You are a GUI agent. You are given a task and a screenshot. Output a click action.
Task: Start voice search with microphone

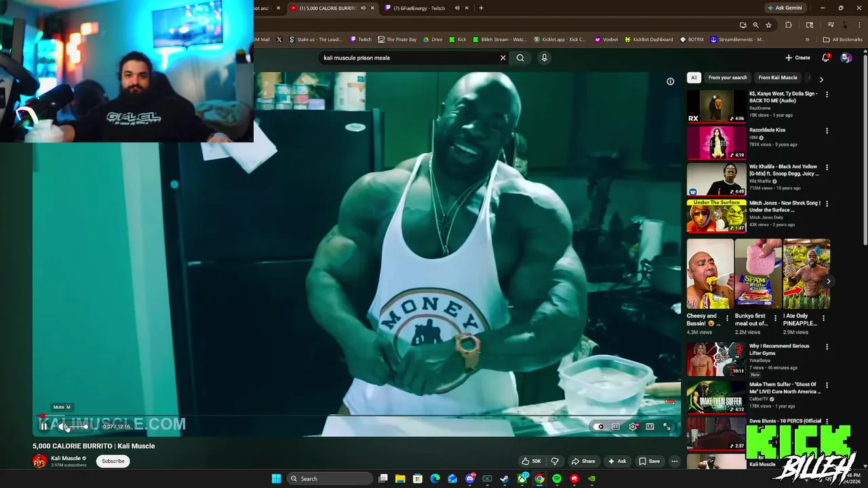pos(544,58)
